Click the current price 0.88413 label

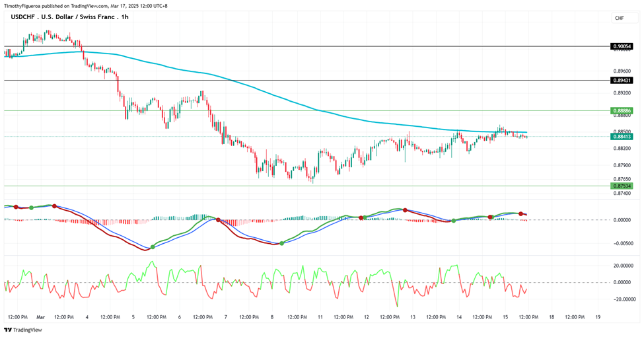click(x=622, y=136)
